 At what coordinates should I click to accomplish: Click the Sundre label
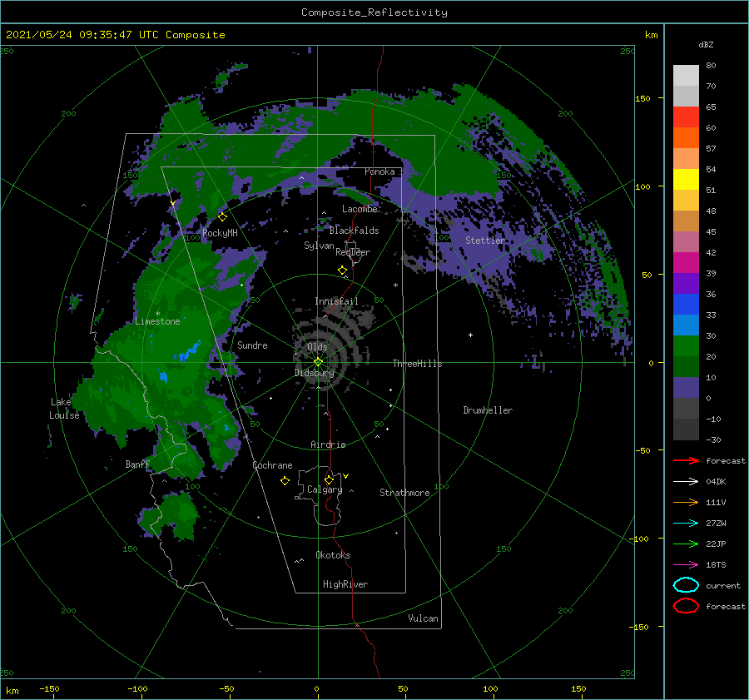click(x=252, y=345)
